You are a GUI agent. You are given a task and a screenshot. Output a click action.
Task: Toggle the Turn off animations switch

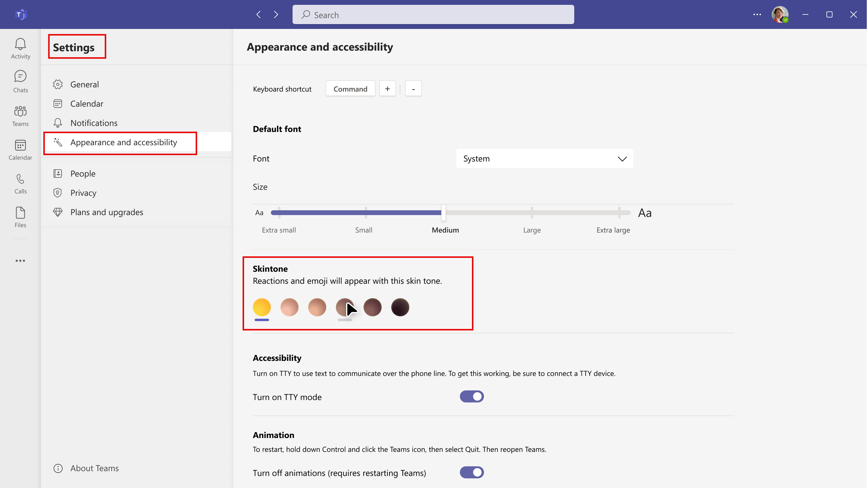pos(472,473)
